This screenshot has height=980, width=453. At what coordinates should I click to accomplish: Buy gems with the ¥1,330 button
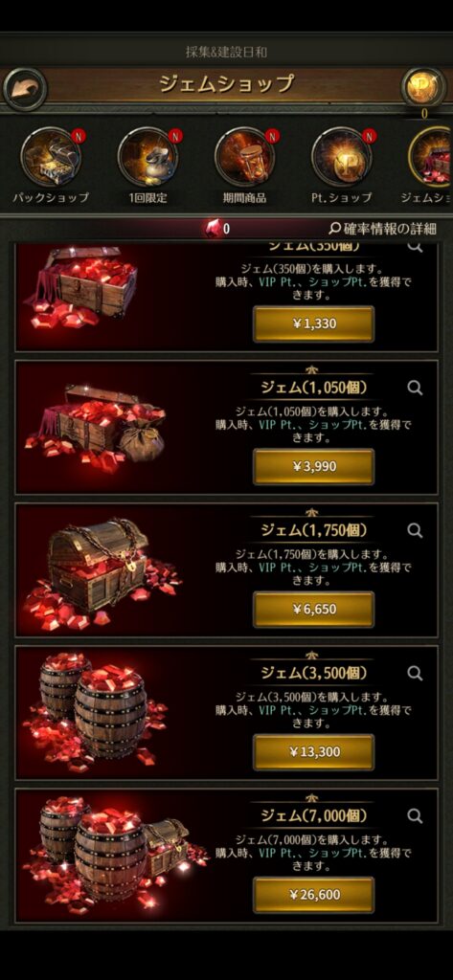click(313, 323)
